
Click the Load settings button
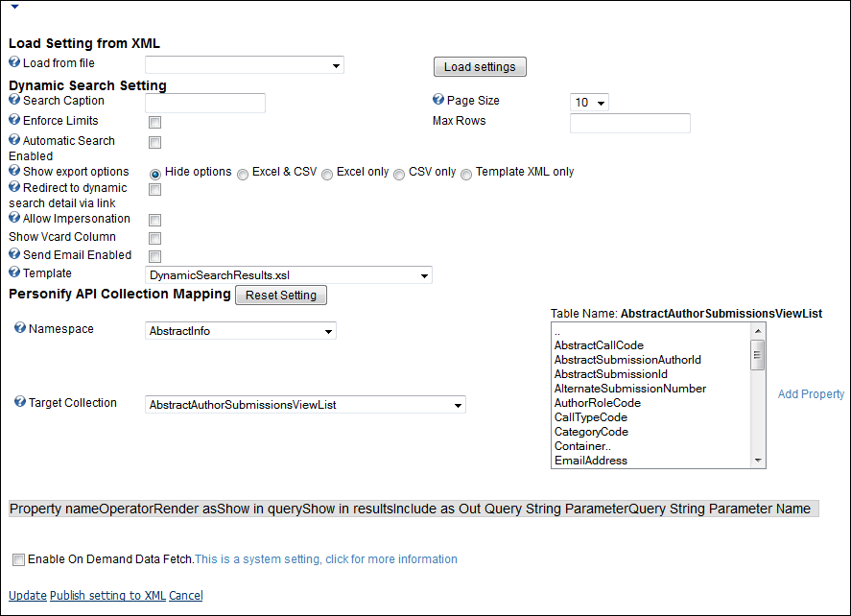pos(480,67)
